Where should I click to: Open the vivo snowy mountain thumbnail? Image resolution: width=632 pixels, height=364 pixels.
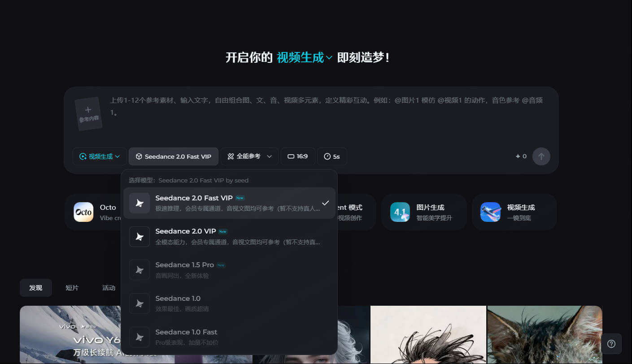pos(70,335)
